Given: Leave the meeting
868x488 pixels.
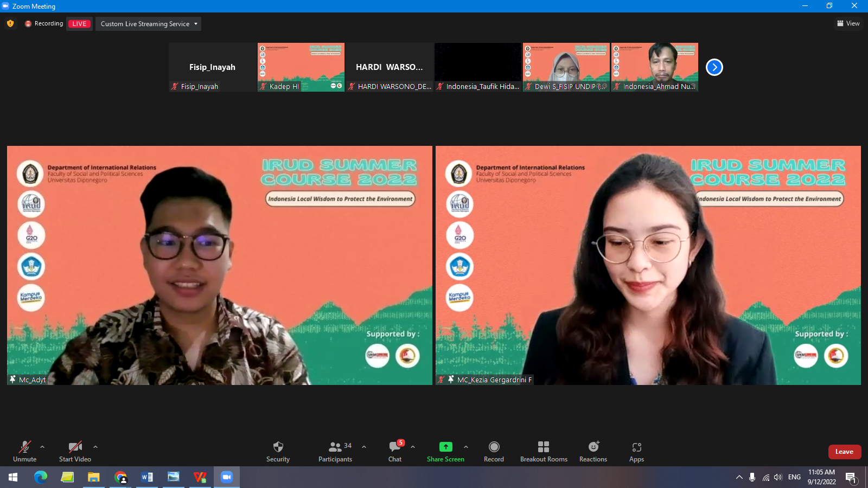Looking at the screenshot, I should coord(844,452).
